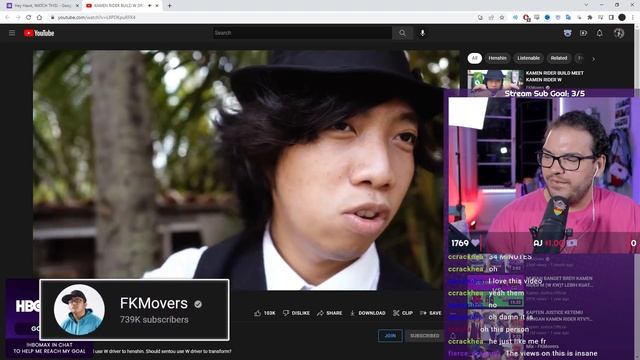Image resolution: width=640 pixels, height=360 pixels.
Task: Click the browser Home button
Action: (x=39, y=18)
